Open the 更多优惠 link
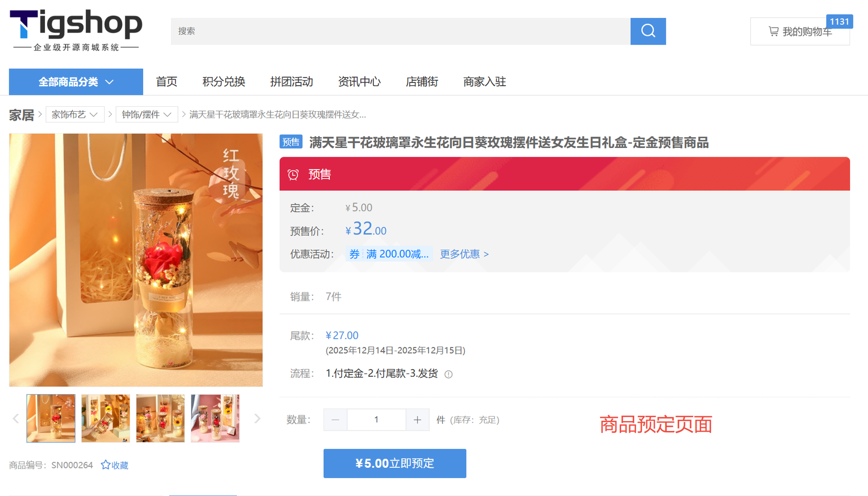This screenshot has width=868, height=496. point(464,254)
